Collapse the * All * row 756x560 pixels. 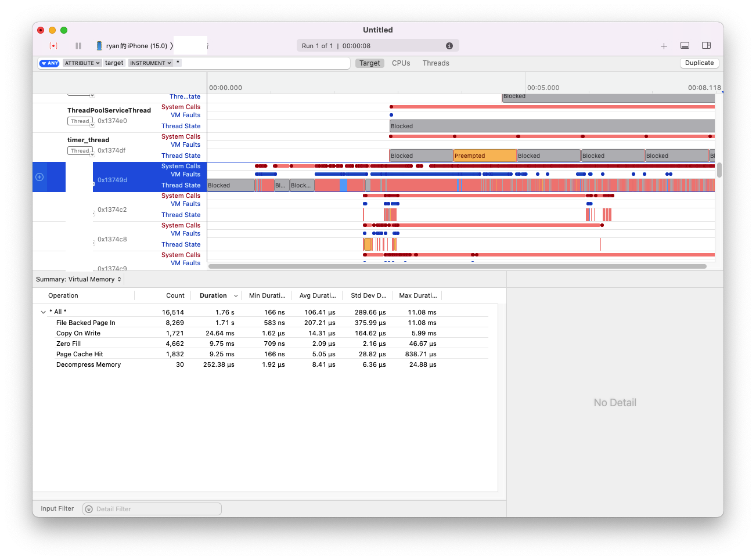(x=43, y=312)
